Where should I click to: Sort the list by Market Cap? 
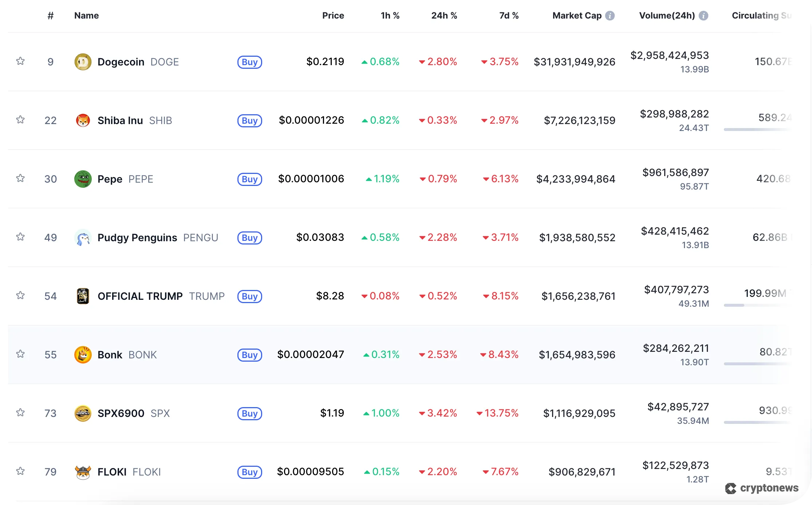577,16
